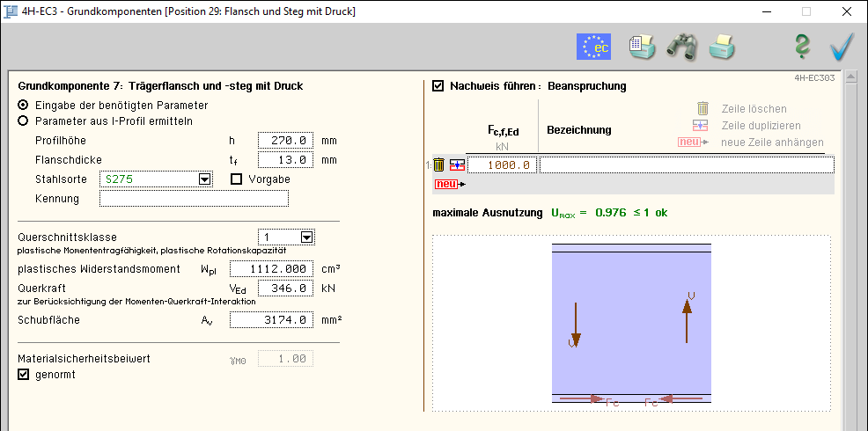Click the binoculars preview icon
The image size is (868, 431).
point(681,47)
